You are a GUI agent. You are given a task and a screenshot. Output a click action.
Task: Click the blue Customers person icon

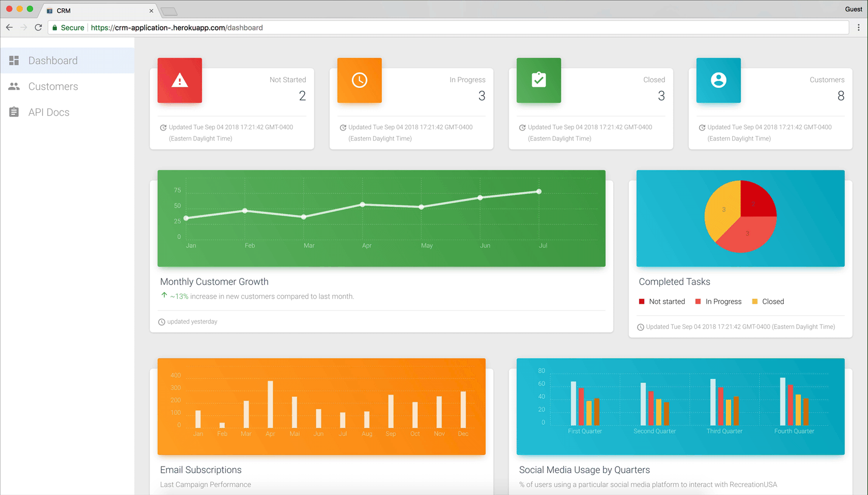(719, 80)
